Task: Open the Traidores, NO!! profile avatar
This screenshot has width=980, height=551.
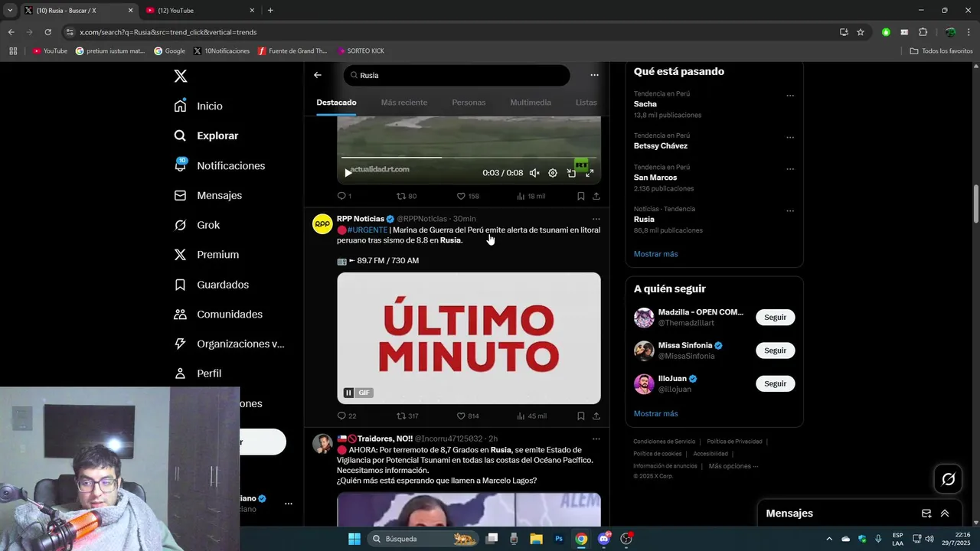Action: 322,444
